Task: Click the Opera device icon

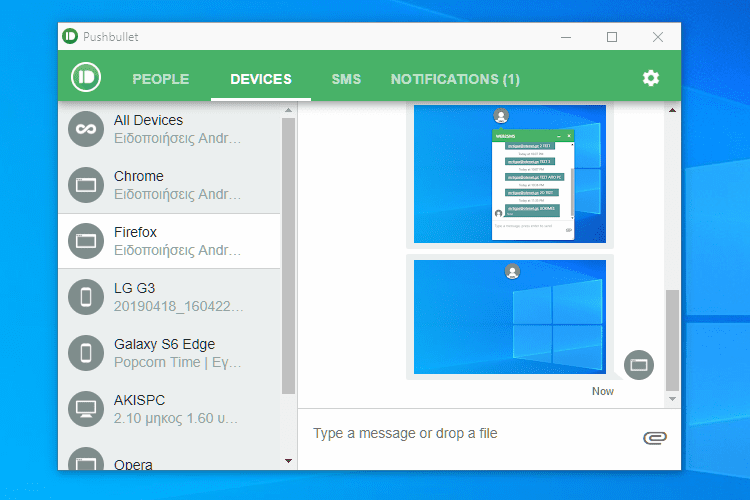Action: (86, 459)
